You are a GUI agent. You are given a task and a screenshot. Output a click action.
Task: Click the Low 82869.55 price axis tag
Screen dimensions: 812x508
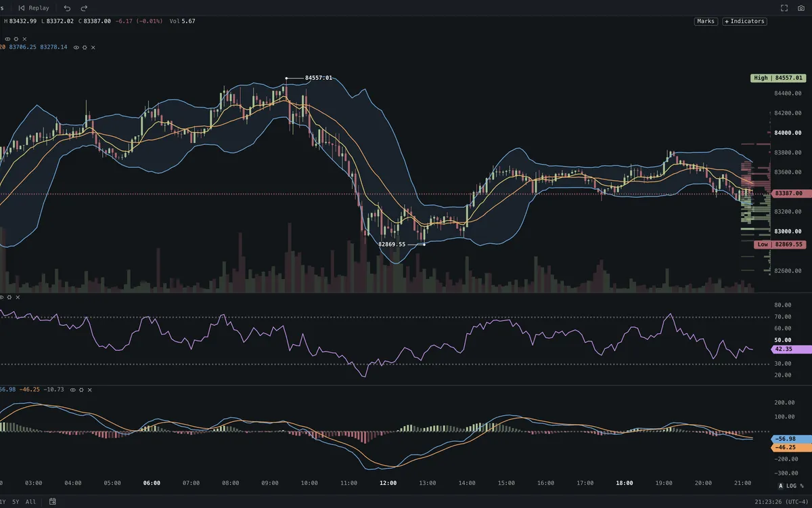[x=780, y=244]
